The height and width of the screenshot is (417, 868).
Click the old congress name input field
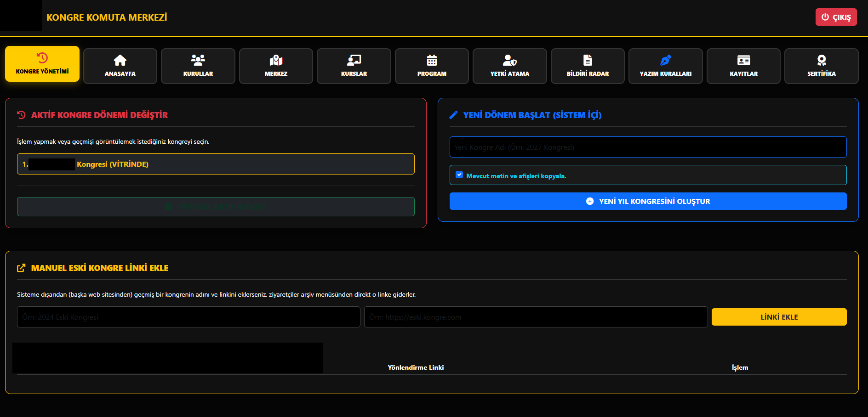188,317
